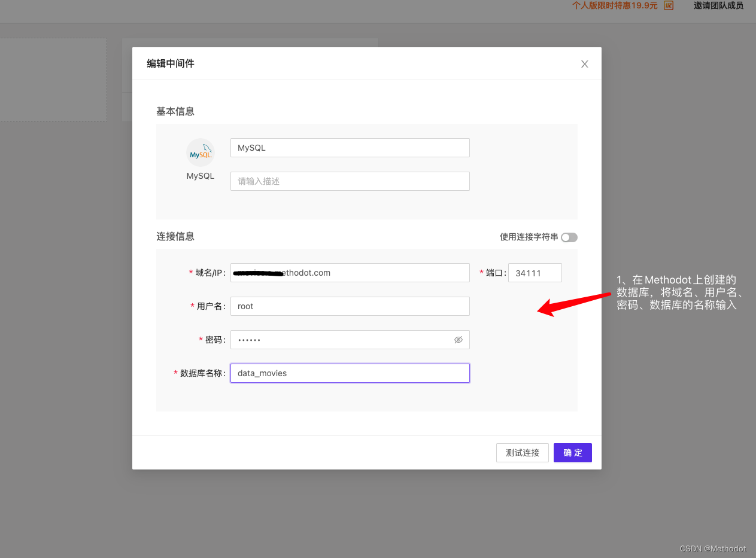Viewport: 756px width, 558px height.
Task: Click the 数据库名称 field with data_movies
Action: tap(350, 373)
